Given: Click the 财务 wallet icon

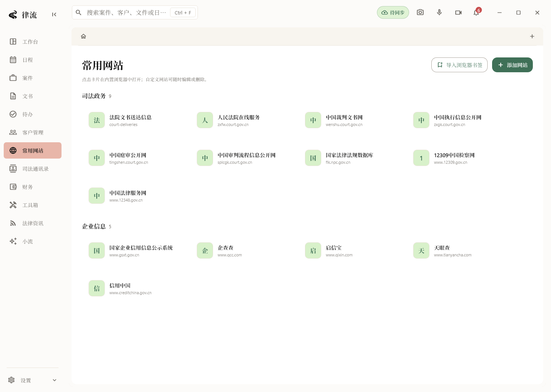Looking at the screenshot, I should coord(13,187).
